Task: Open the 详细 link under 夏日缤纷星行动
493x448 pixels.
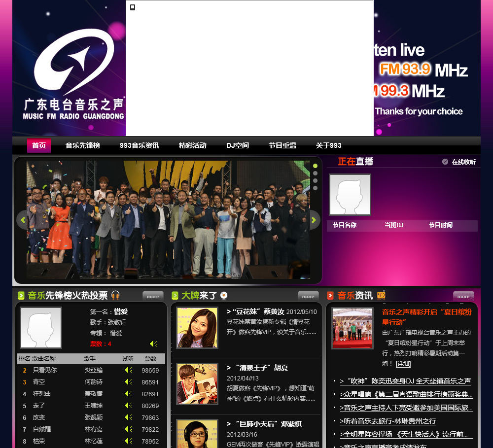Action: (403, 364)
